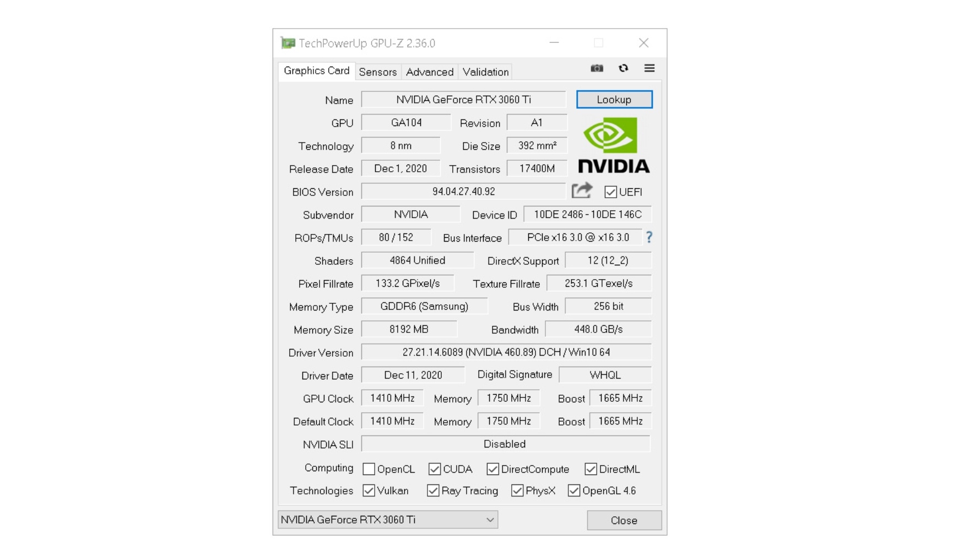Toggle the PhysX checkbox

(x=517, y=490)
